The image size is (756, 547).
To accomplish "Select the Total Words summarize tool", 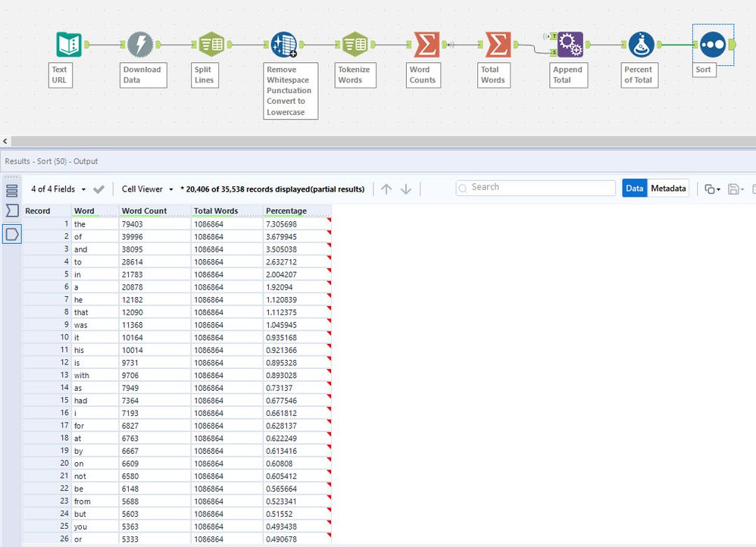I will 497,45.
